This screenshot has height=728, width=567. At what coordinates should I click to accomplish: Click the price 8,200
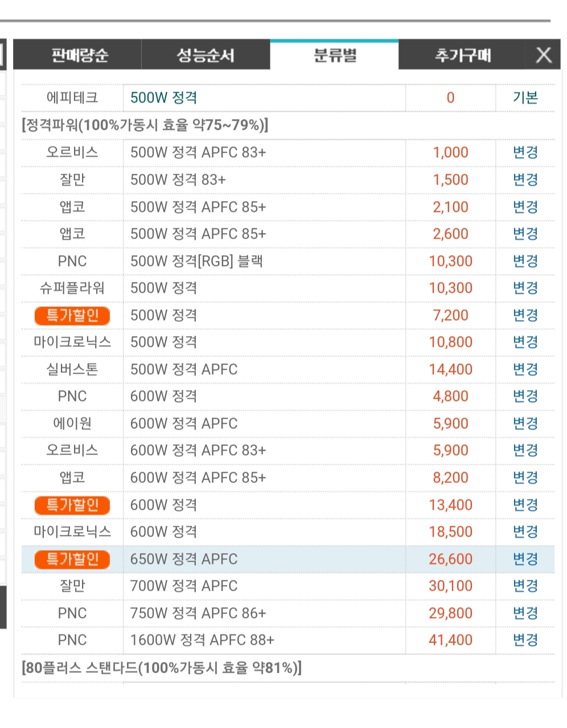[x=450, y=477]
